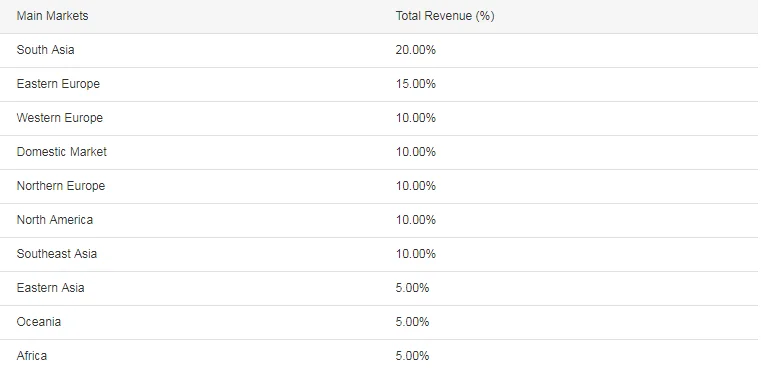This screenshot has height=373, width=761.
Task: Click the Total Revenue (%) column header
Action: 445,16
